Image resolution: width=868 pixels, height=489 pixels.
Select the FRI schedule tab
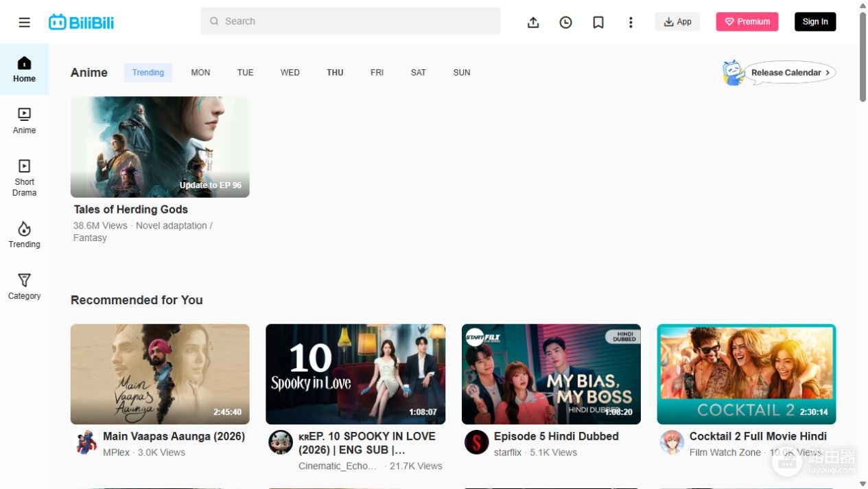tap(377, 72)
